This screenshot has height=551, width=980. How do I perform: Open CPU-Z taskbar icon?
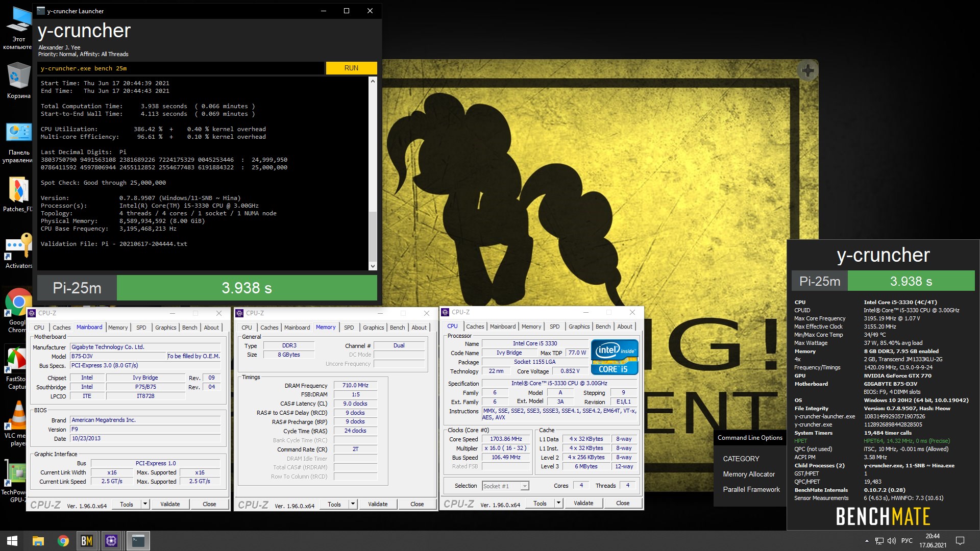point(111,541)
